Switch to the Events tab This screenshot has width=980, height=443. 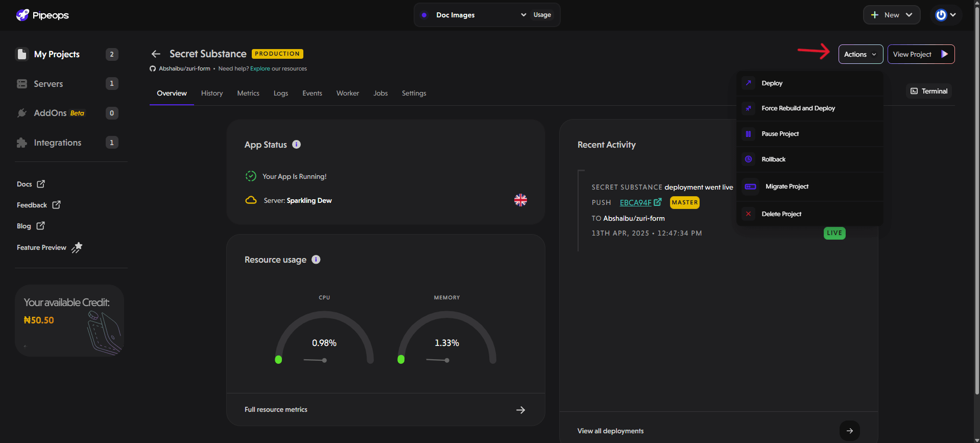(312, 93)
